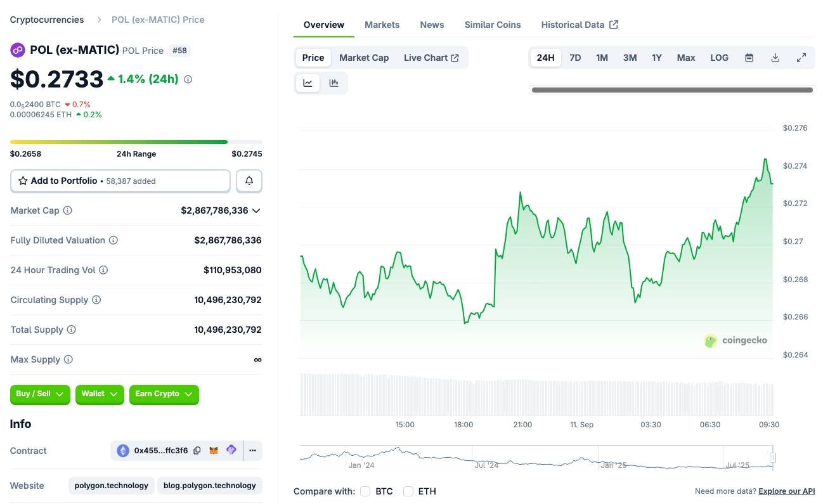Open the Earn Crypto dropdown
Viewport: 823px width, 504px height.
[164, 394]
